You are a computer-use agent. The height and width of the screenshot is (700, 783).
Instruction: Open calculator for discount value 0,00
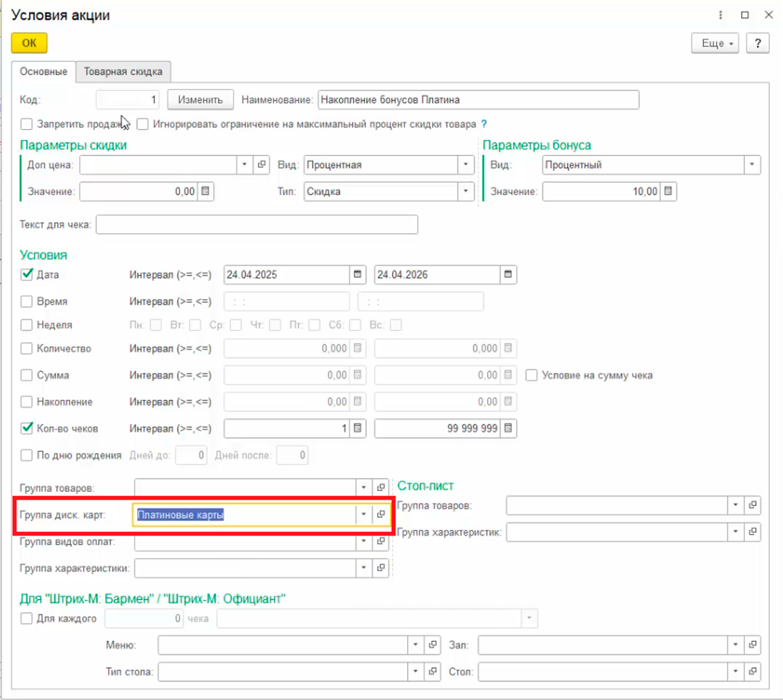tap(205, 192)
